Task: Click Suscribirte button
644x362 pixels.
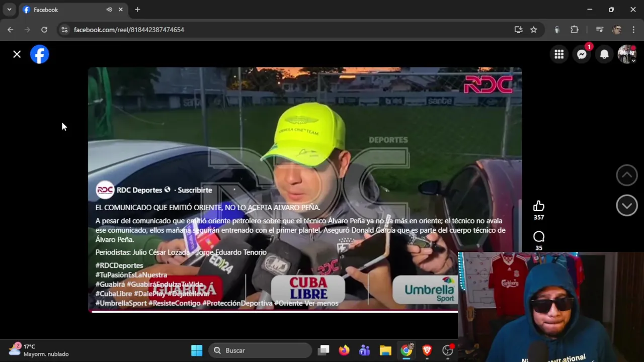Action: 195,190
